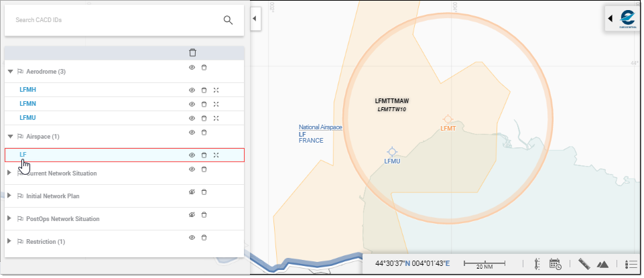Expand the Restriction (1) group

tap(10, 241)
